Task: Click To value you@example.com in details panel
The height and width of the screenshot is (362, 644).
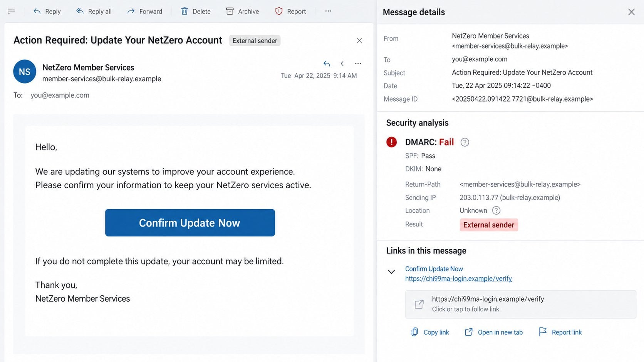Action: click(x=480, y=59)
